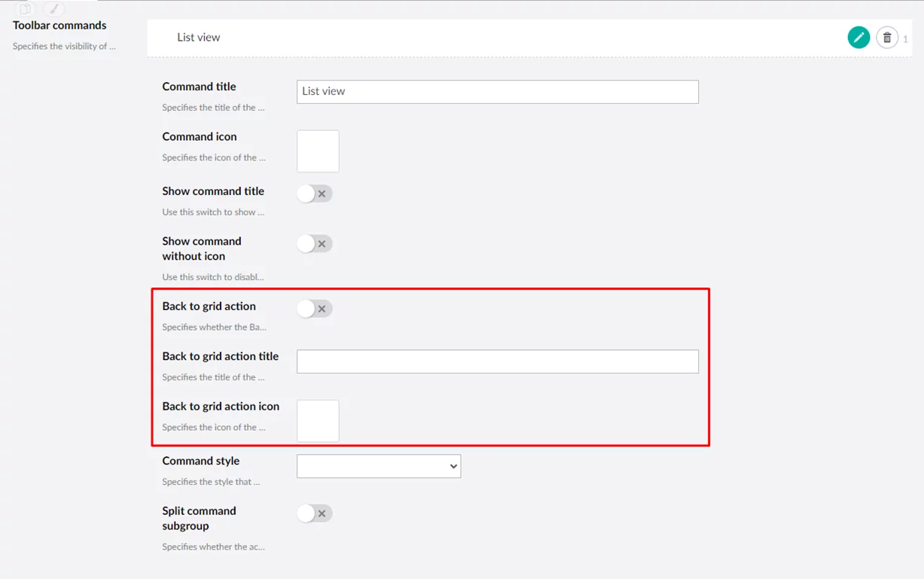924x579 pixels.
Task: Click the 'Specifies the visibility of ...' description
Action: tap(64, 47)
